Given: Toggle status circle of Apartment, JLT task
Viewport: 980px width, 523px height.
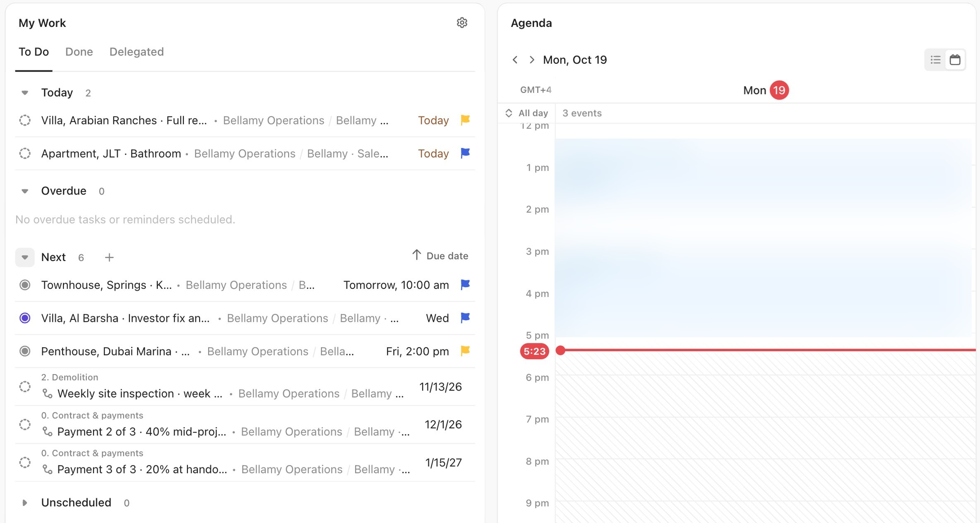Looking at the screenshot, I should 25,154.
